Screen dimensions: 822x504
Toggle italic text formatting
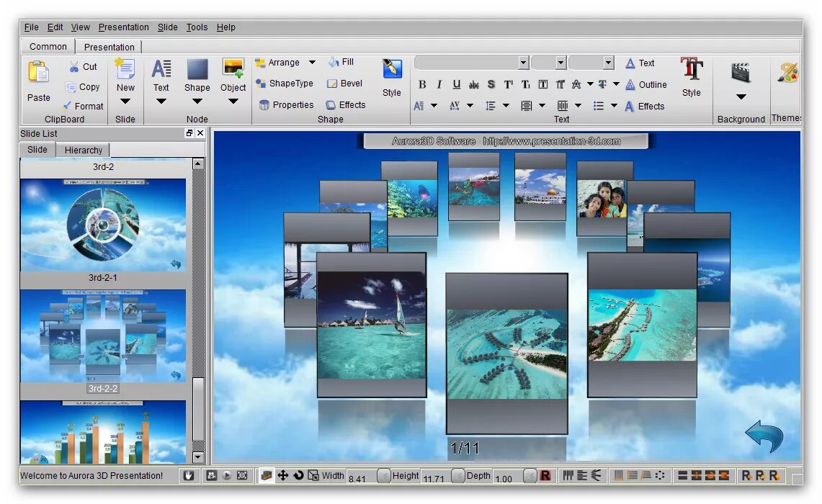click(x=439, y=84)
